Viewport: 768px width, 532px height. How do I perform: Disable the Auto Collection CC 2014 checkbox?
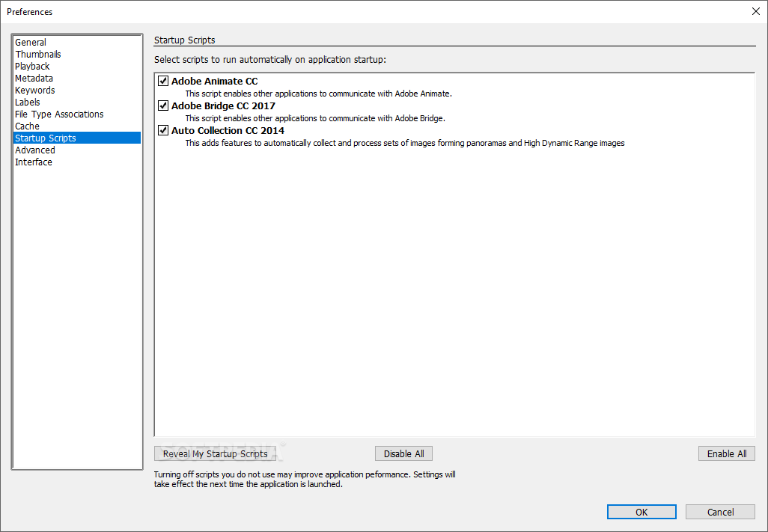point(163,130)
